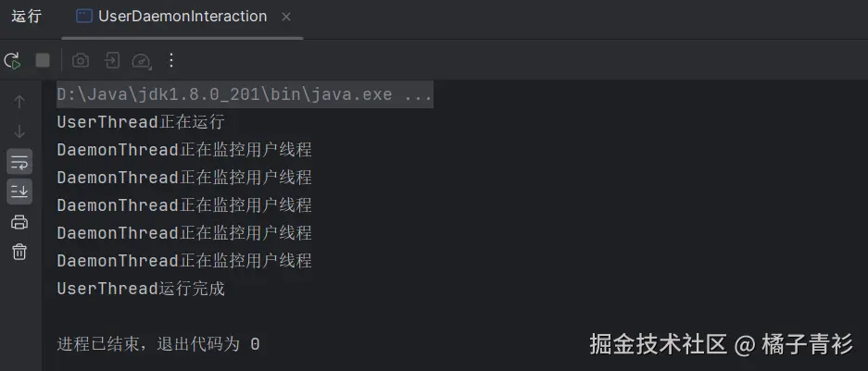The height and width of the screenshot is (371, 868).
Task: Click the camera thread dump icon
Action: point(81,61)
